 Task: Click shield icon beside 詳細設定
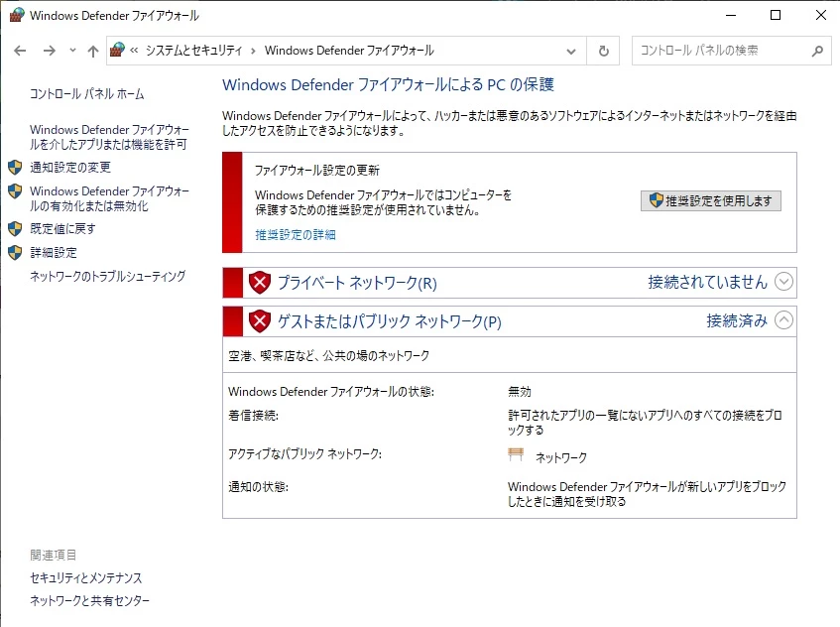pos(16,252)
